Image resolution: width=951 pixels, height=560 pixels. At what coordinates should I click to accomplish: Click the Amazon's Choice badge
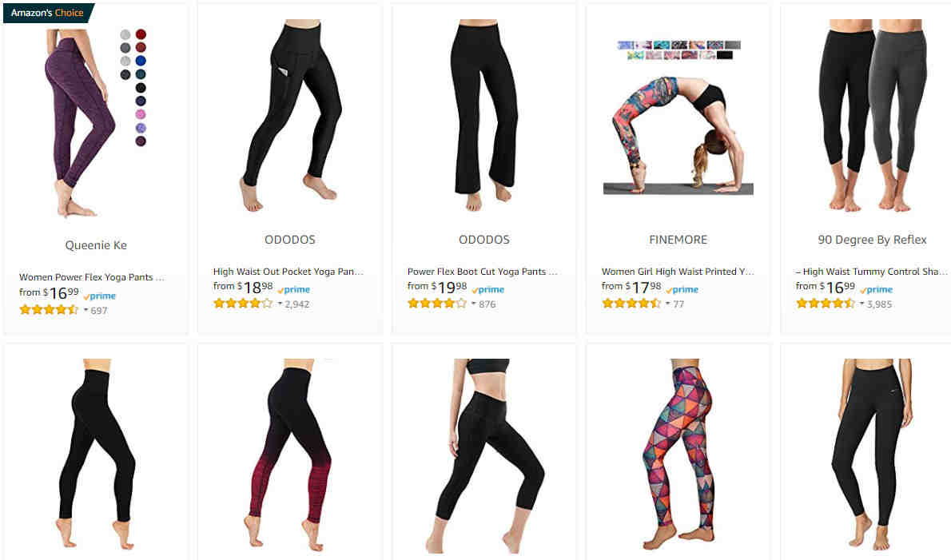pos(49,13)
